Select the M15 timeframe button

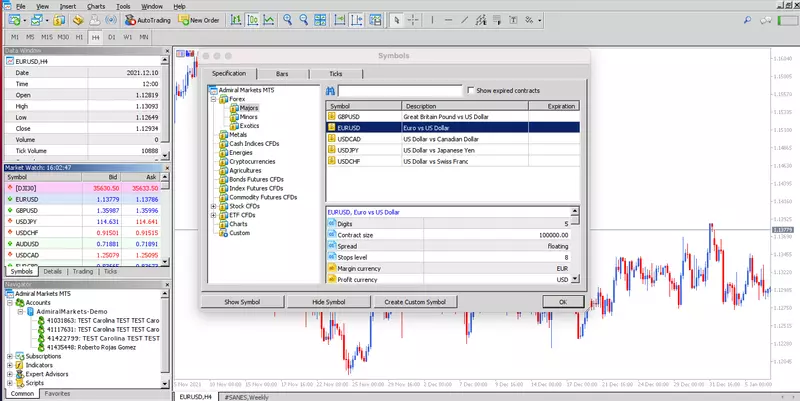tap(47, 37)
